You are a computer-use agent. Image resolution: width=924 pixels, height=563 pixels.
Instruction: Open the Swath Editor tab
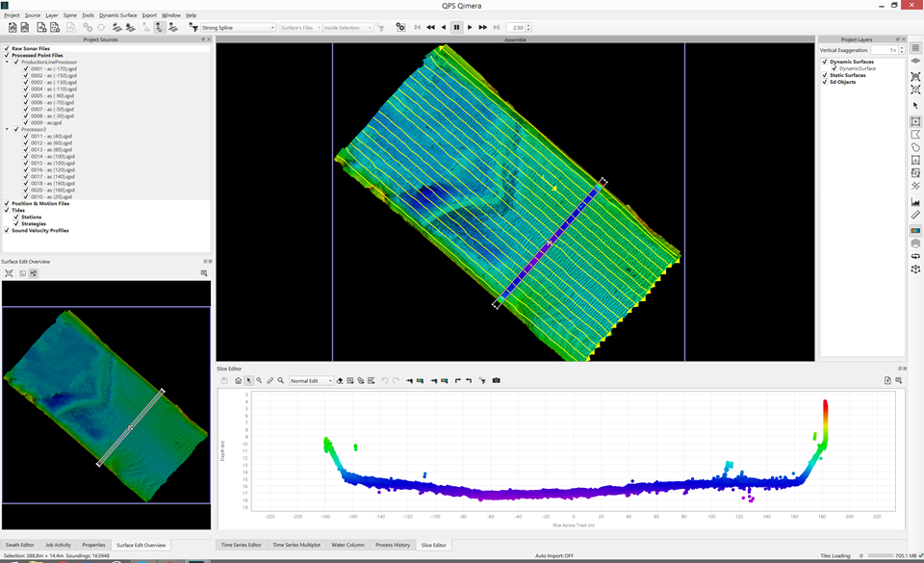click(19, 545)
